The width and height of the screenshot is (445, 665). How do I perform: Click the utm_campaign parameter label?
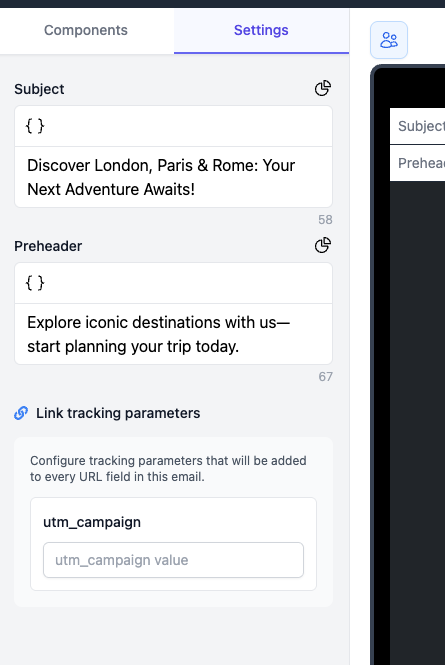92,522
